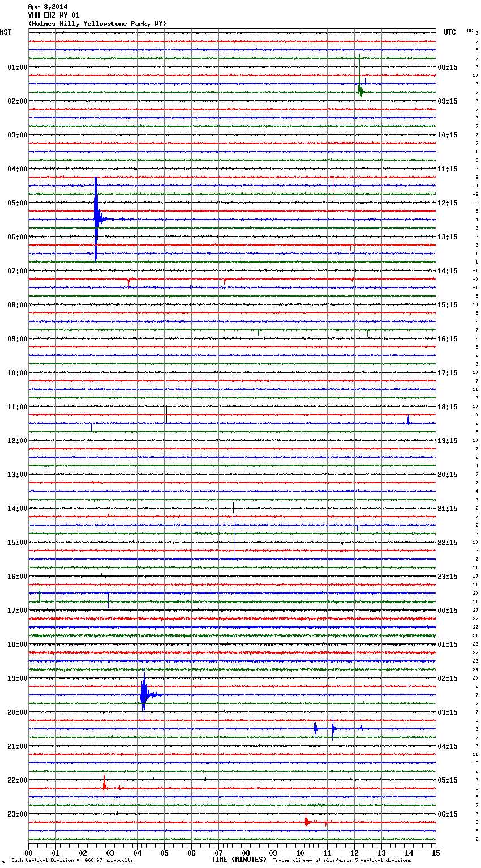Click the red seismic event on the 22:15 trace

tap(105, 786)
